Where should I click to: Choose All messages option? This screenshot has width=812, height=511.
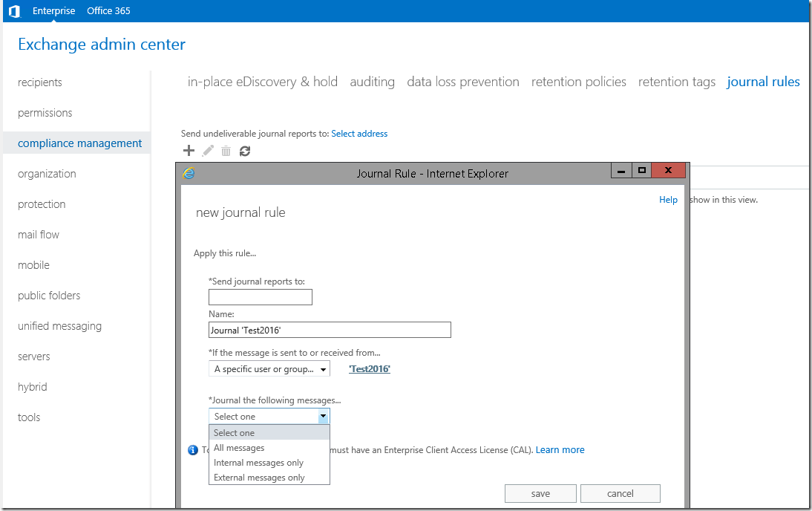click(269, 448)
